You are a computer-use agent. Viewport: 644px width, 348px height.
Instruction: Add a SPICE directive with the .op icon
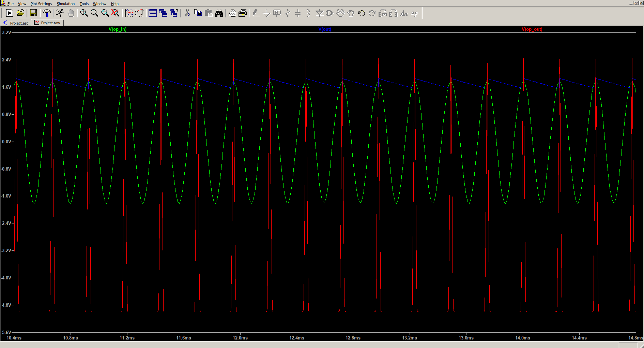(414, 13)
